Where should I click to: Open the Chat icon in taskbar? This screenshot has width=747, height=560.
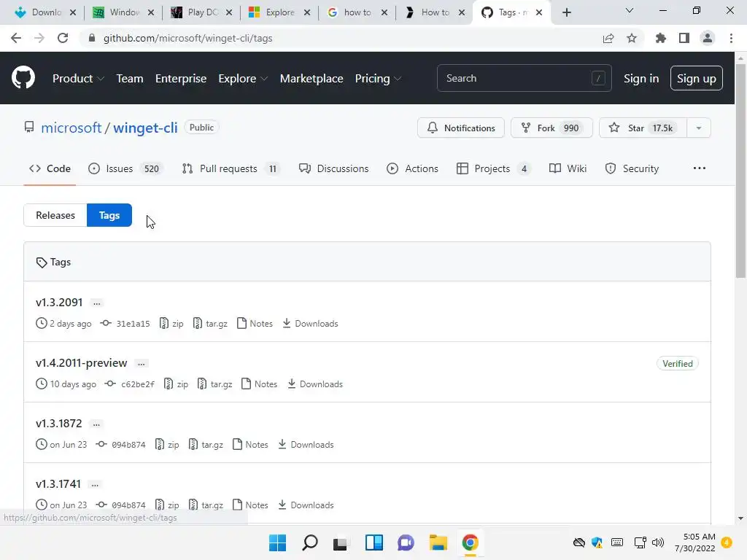(x=406, y=542)
